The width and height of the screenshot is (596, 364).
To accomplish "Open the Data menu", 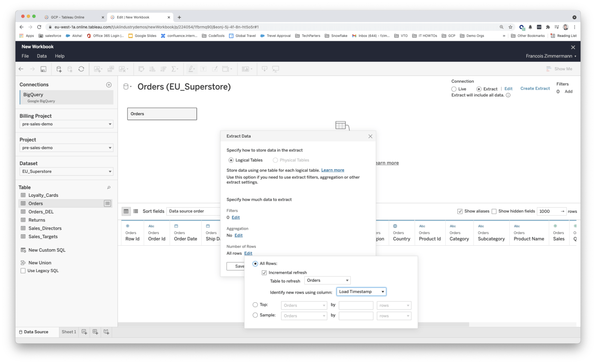I will coord(42,56).
